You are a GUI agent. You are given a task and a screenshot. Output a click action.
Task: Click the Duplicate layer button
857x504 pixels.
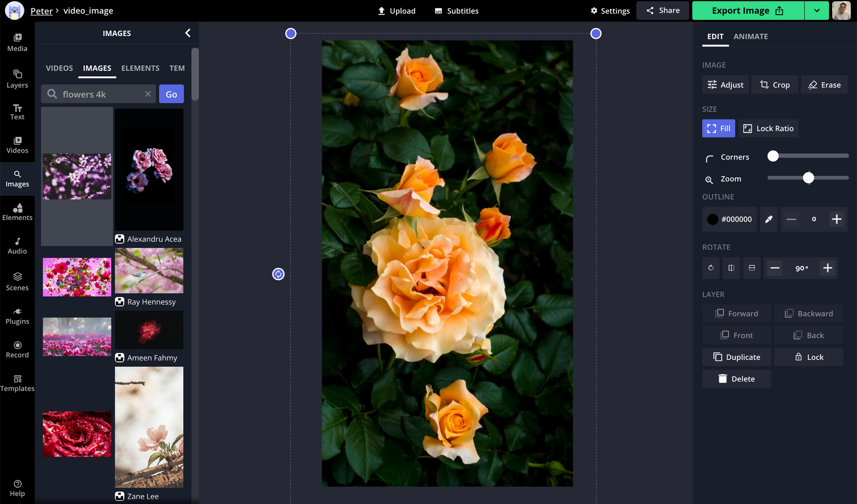point(737,357)
